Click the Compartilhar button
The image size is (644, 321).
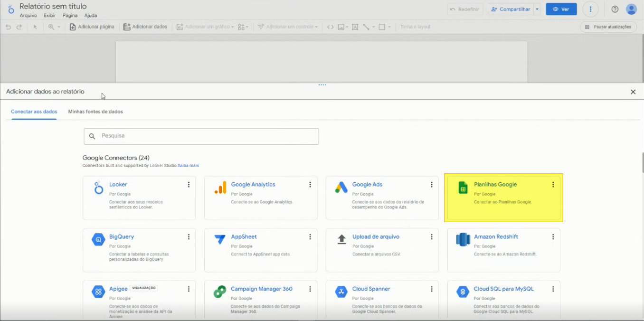coord(511,9)
